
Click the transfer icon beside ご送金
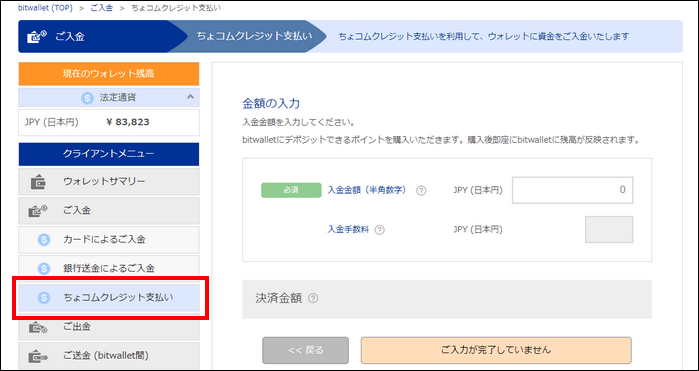point(38,357)
